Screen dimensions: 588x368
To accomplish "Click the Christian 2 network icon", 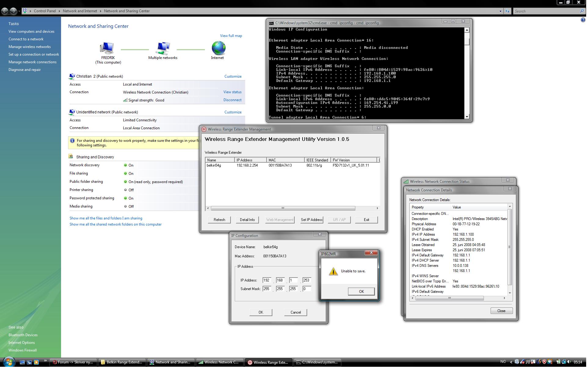I will click(x=72, y=77).
